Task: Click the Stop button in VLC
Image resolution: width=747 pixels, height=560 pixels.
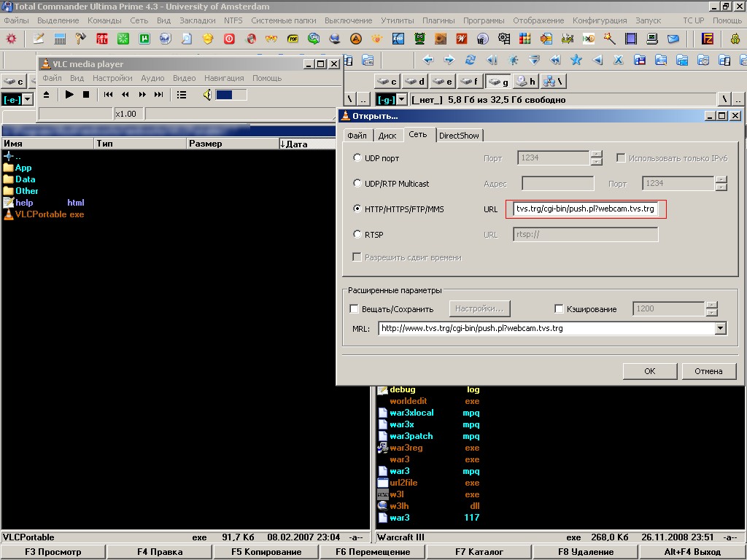Action: click(86, 95)
